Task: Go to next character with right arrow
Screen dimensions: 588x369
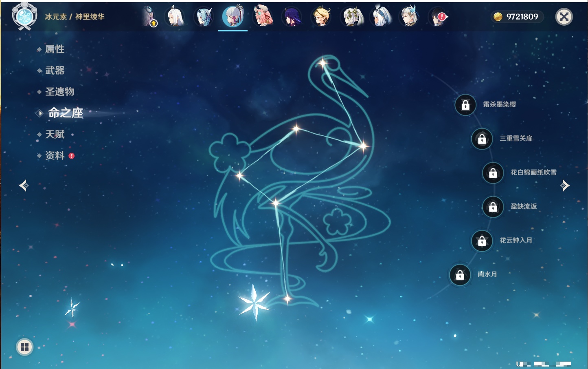Action: [x=565, y=186]
